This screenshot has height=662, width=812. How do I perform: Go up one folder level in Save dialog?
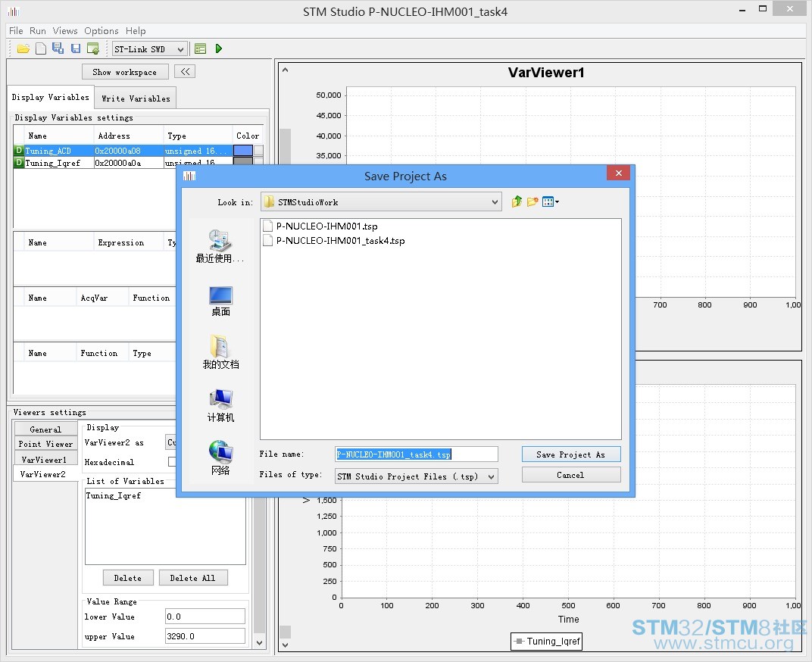point(517,201)
